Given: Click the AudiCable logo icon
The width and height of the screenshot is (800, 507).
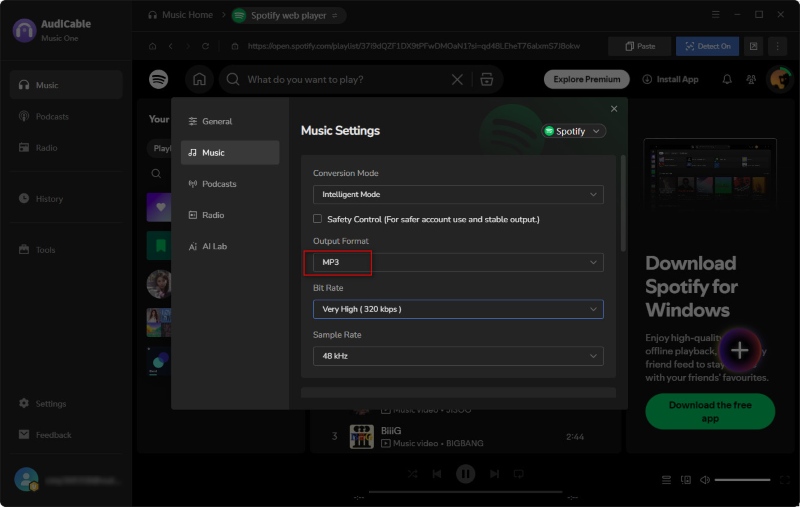Looking at the screenshot, I should (24, 30).
